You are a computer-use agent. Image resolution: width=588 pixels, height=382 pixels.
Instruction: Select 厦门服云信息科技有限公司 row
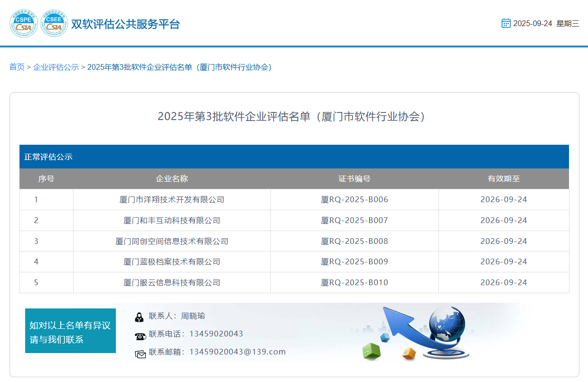tap(172, 283)
